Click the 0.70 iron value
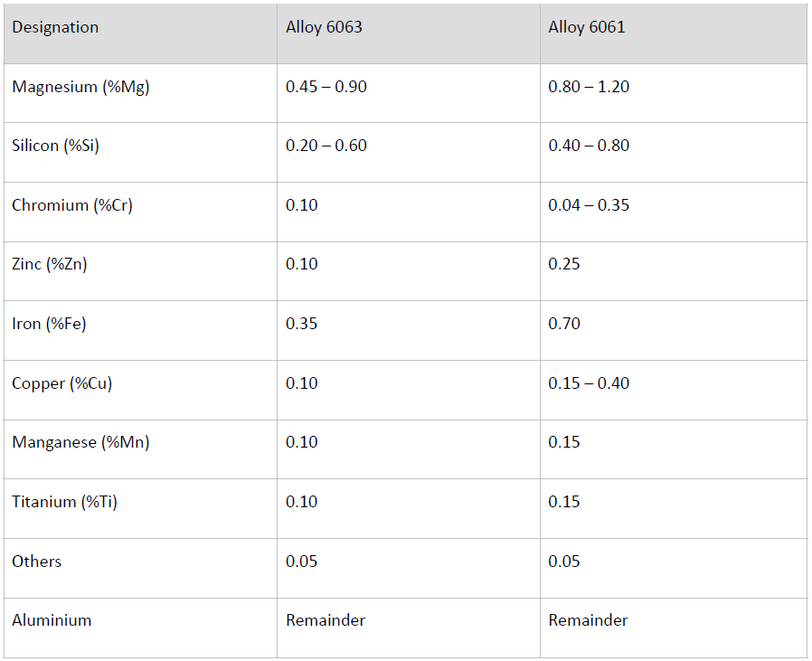This screenshot has height=661, width=812. (564, 324)
